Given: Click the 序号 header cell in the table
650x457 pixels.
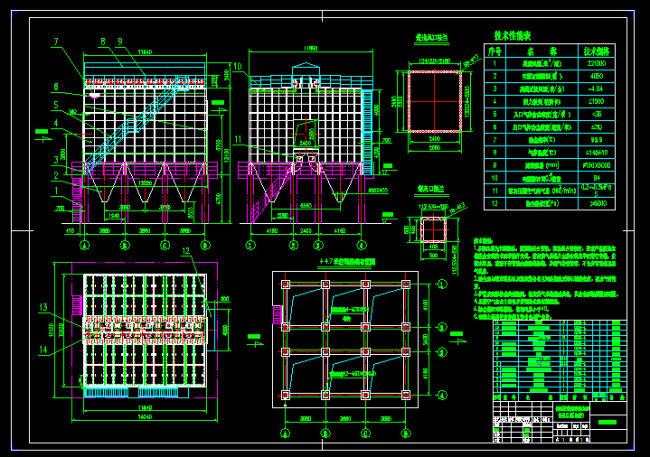Looking at the screenshot, I should 495,51.
